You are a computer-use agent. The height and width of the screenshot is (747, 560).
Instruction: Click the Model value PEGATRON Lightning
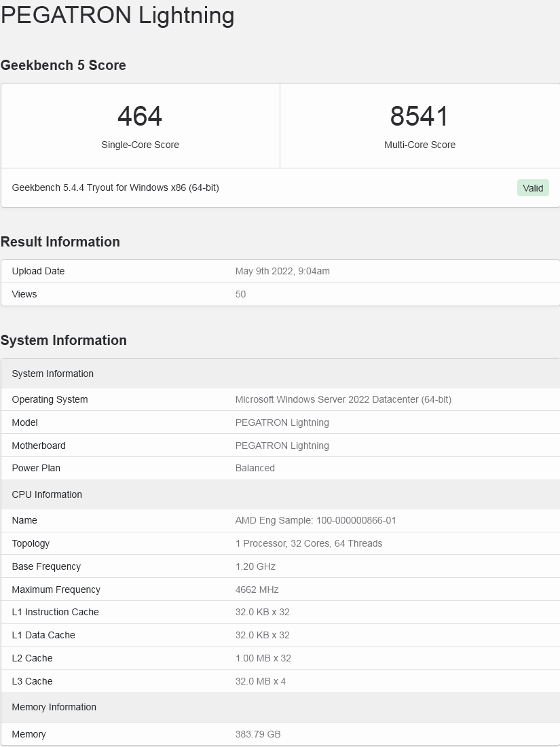tap(282, 422)
